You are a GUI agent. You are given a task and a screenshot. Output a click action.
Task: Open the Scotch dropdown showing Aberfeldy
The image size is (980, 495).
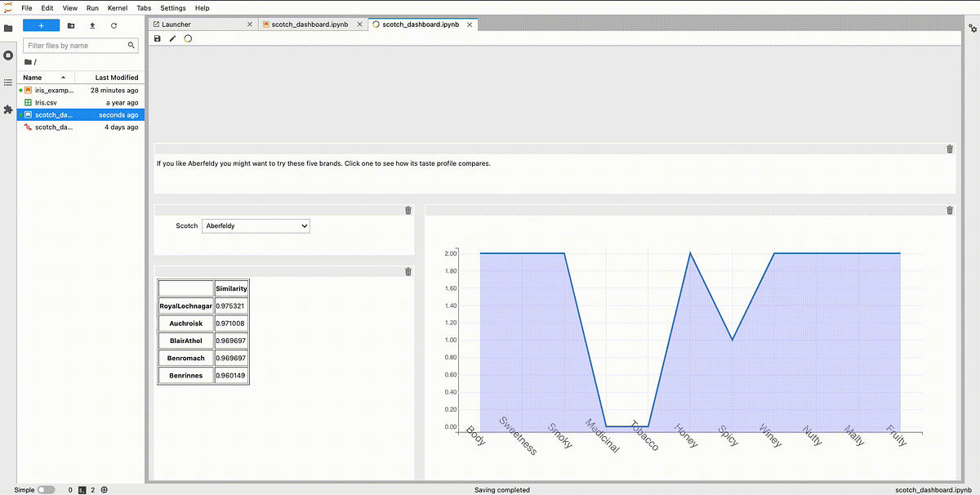pyautogui.click(x=256, y=225)
